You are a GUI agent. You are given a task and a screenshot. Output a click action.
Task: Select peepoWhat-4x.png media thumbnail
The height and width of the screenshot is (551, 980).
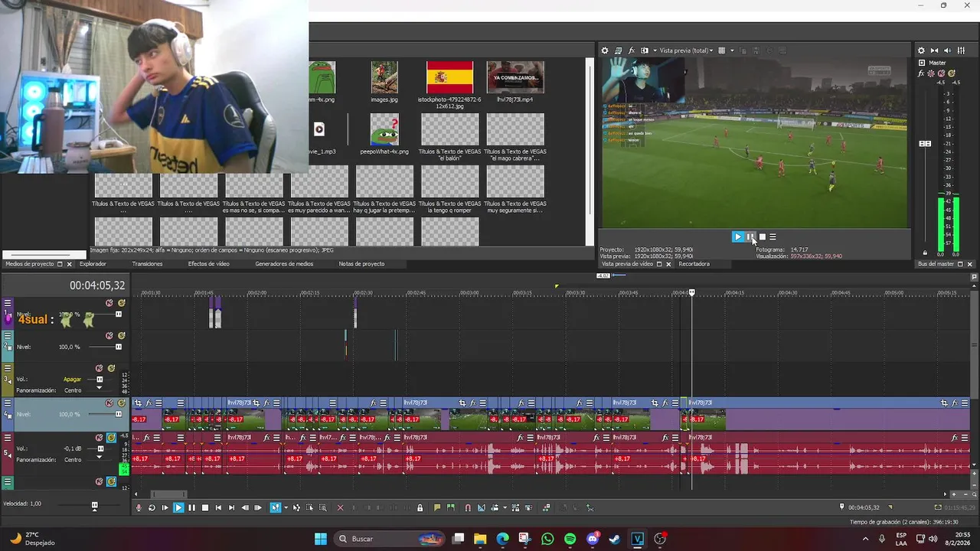click(x=384, y=129)
